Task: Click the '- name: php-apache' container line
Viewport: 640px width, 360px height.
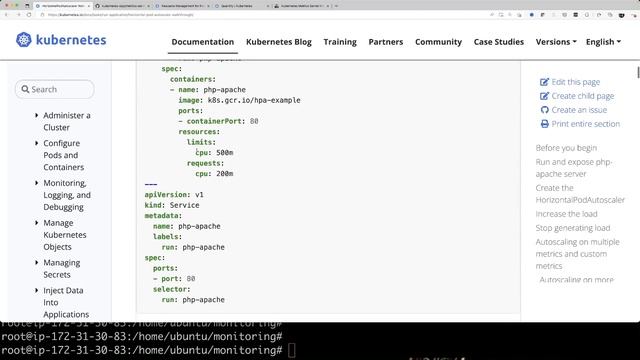Action: (208, 89)
